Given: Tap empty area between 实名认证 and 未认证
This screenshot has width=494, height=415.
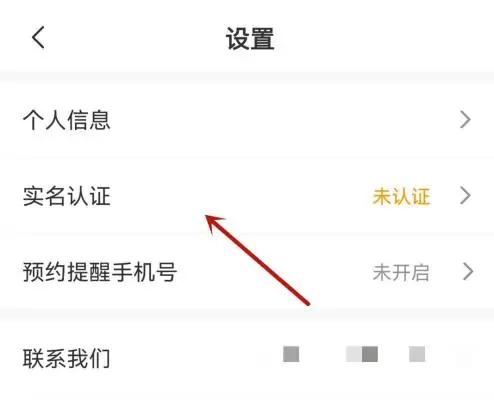Looking at the screenshot, I should click(241, 196).
